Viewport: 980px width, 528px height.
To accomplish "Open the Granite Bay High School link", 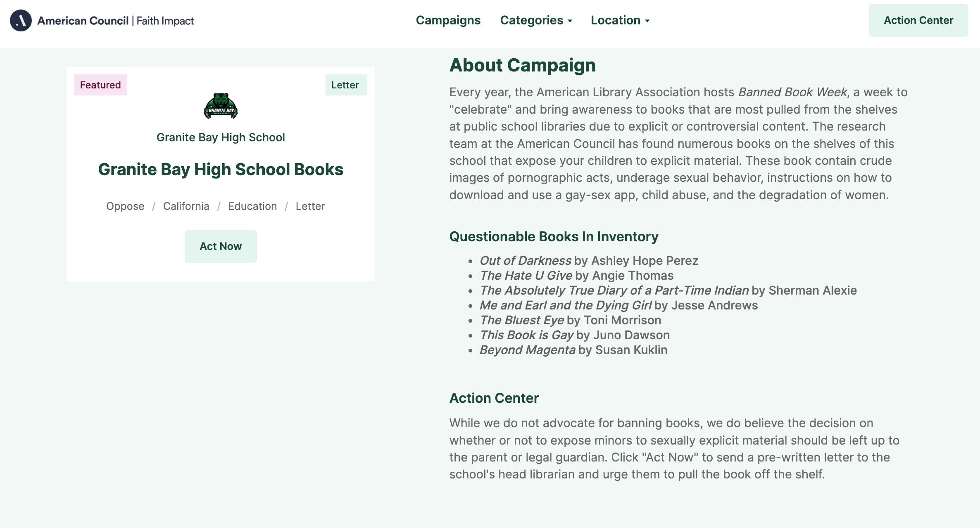I will pyautogui.click(x=221, y=137).
